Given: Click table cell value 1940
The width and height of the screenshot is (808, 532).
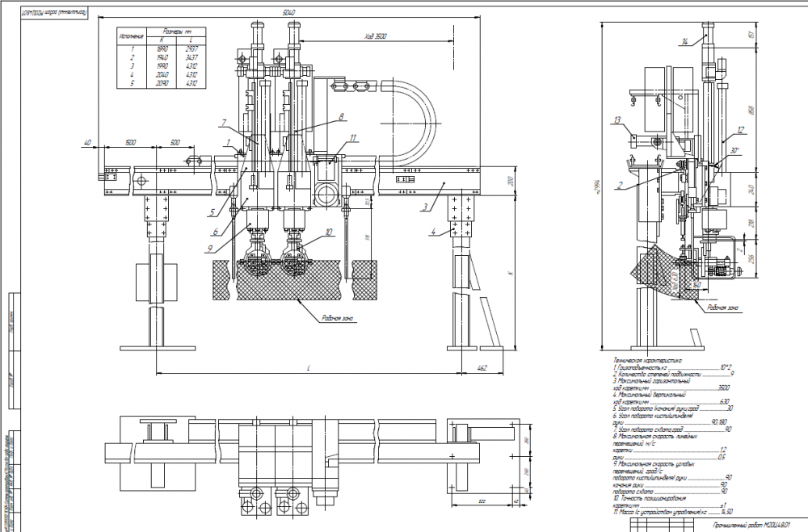Looking at the screenshot, I should pos(162,57).
